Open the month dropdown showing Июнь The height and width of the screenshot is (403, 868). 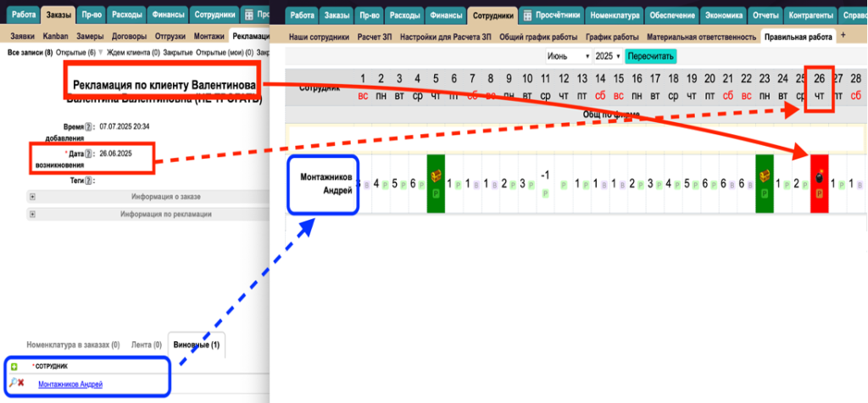pos(568,56)
